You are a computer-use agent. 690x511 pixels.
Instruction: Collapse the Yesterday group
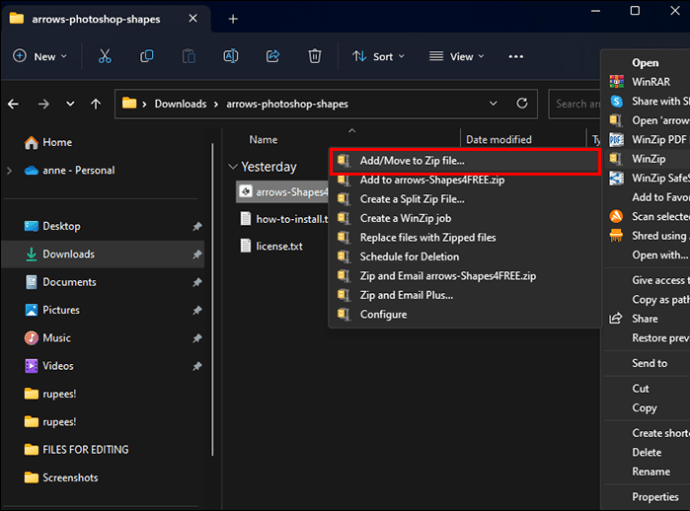pyautogui.click(x=233, y=167)
